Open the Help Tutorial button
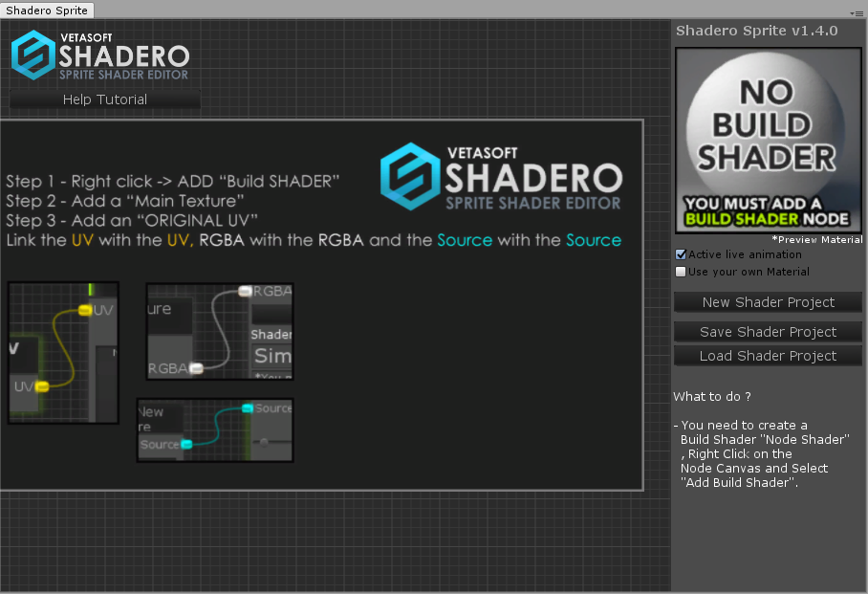Image resolution: width=868 pixels, height=594 pixels. click(x=104, y=99)
